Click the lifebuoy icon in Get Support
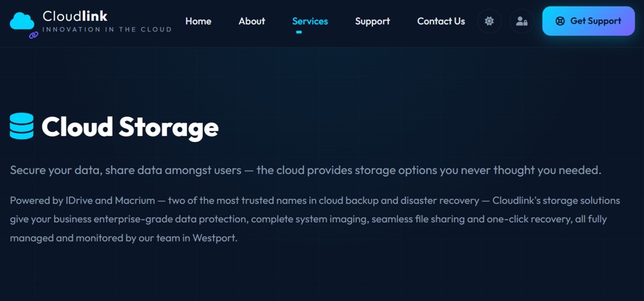644x301 pixels. coord(560,21)
